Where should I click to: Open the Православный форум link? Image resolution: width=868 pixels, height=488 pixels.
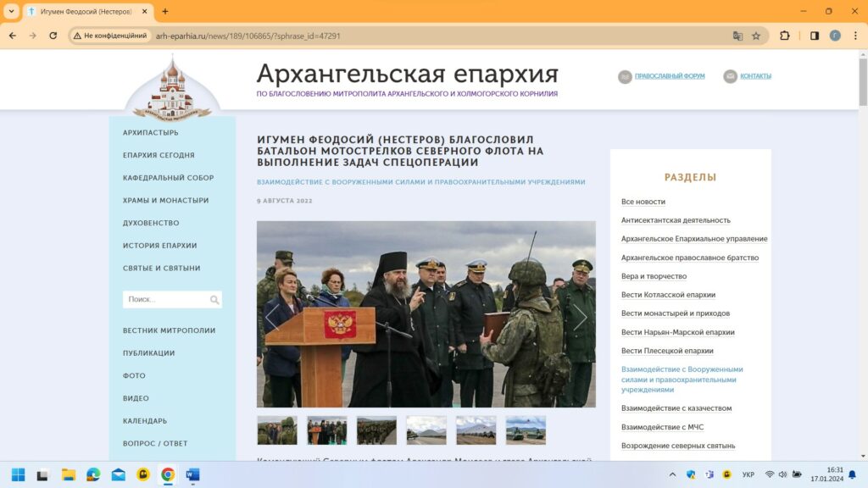click(670, 75)
